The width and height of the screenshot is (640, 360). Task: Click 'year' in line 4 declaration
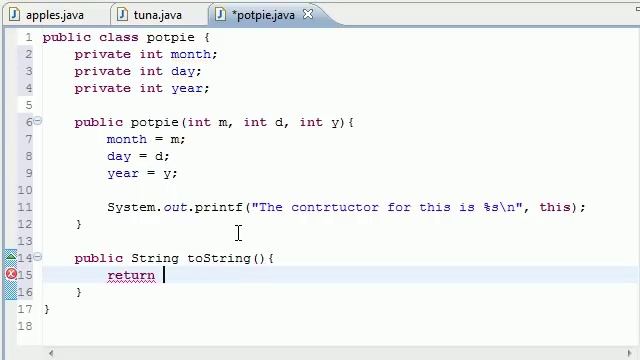pos(187,89)
